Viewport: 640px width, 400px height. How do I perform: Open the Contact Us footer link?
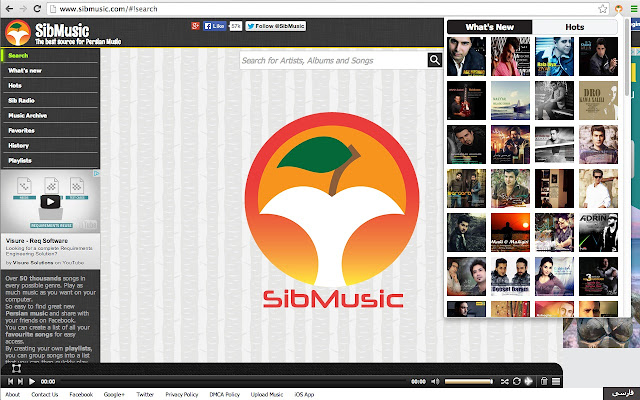[44, 394]
